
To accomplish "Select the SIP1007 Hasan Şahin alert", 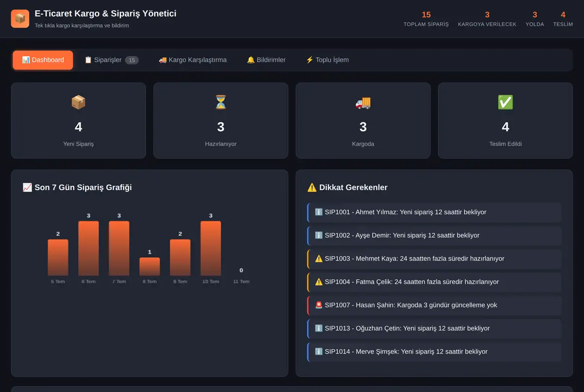I will [x=434, y=305].
